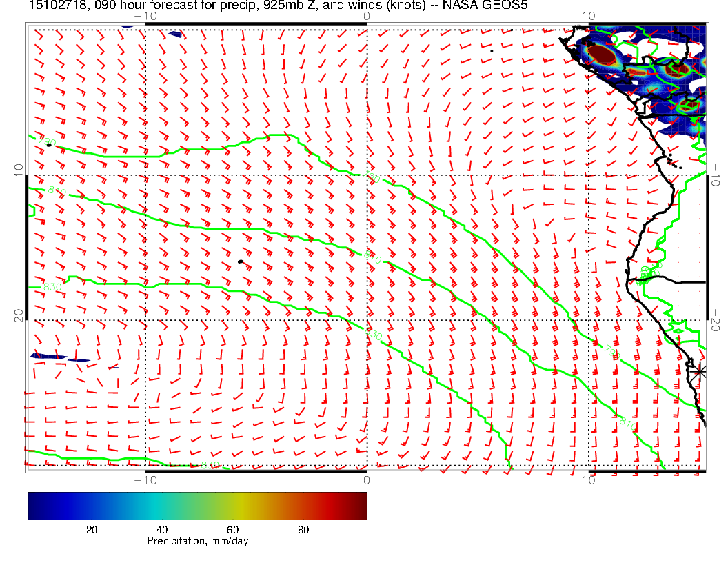Click the large dark-red precipitation maximum

point(600,54)
